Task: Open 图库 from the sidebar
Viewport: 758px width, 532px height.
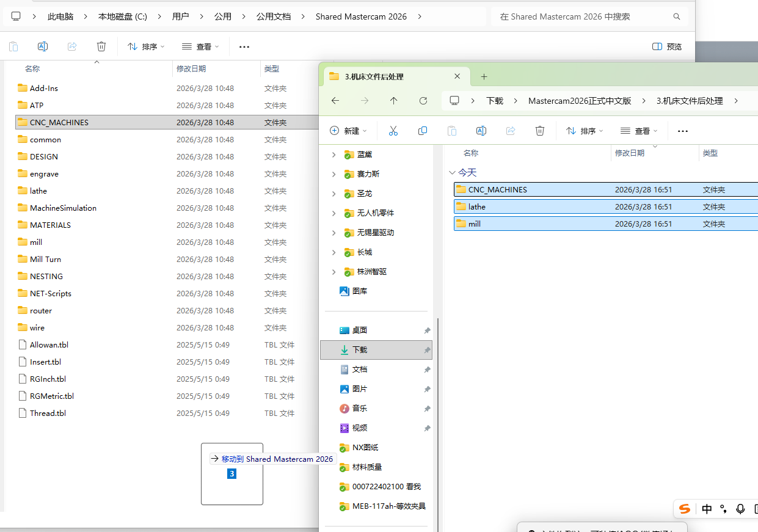Action: click(x=359, y=291)
